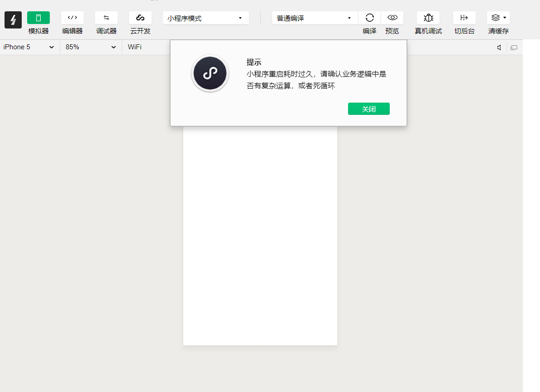
Task: Open the 普通编译 compile mode dropdown
Action: point(315,18)
